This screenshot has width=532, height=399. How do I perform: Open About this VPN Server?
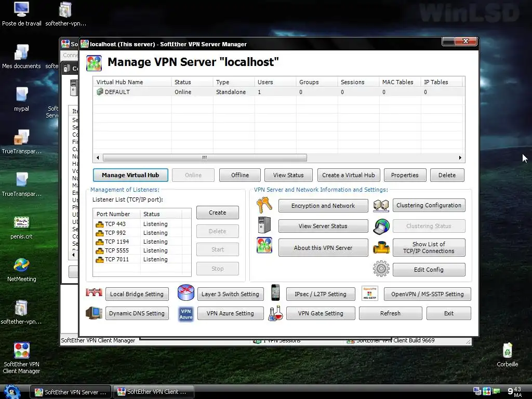(323, 248)
